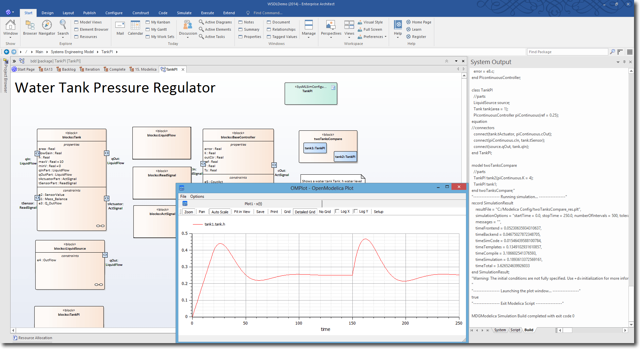Image resolution: width=644 pixels, height=353 pixels.
Task: Open the Calendar icon
Action: click(135, 25)
